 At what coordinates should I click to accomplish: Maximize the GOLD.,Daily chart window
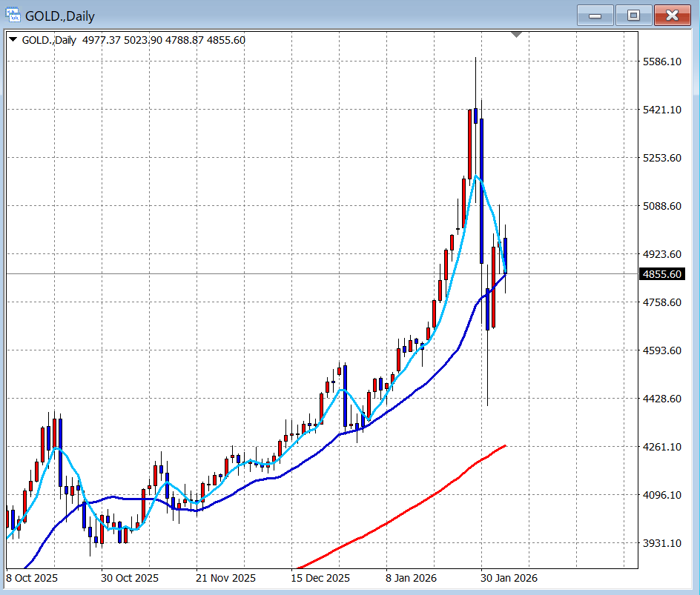coord(633,15)
